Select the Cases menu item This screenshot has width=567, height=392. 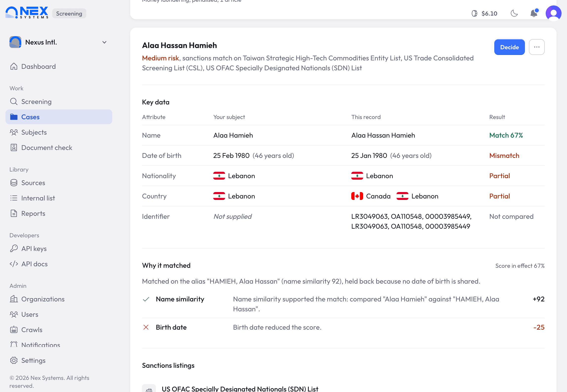tap(59, 117)
